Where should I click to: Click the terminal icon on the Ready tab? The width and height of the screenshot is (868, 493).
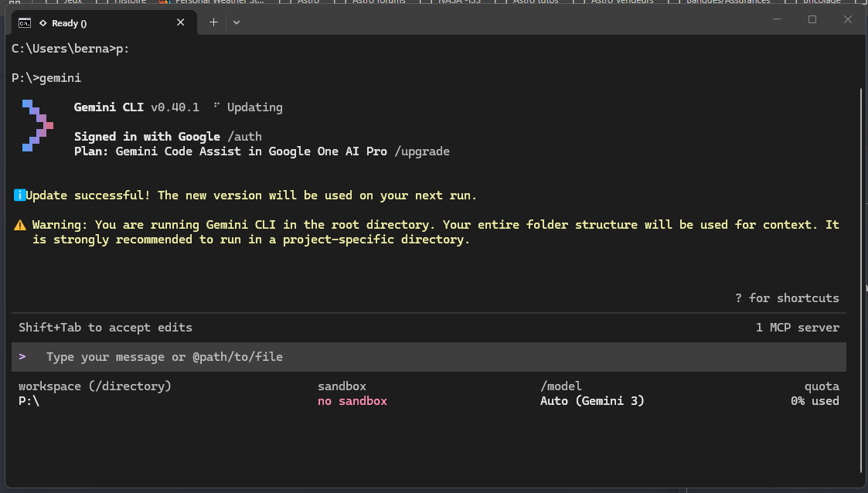click(x=25, y=22)
